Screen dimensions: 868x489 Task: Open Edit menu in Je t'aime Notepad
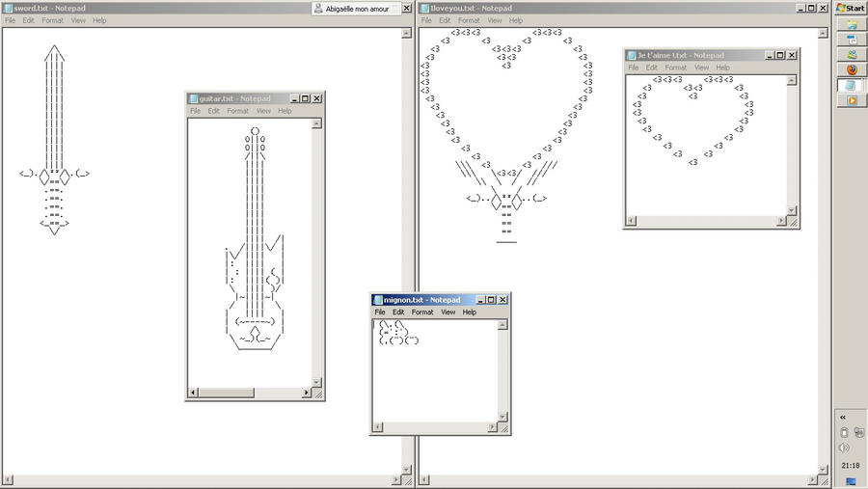pos(652,68)
